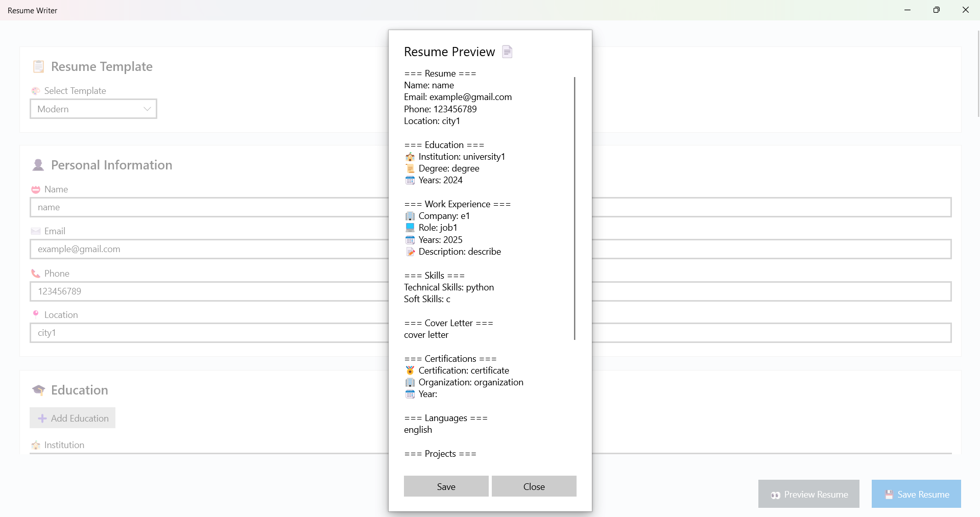Click the laptop icon beside Role: job1
980x517 pixels.
410,228
